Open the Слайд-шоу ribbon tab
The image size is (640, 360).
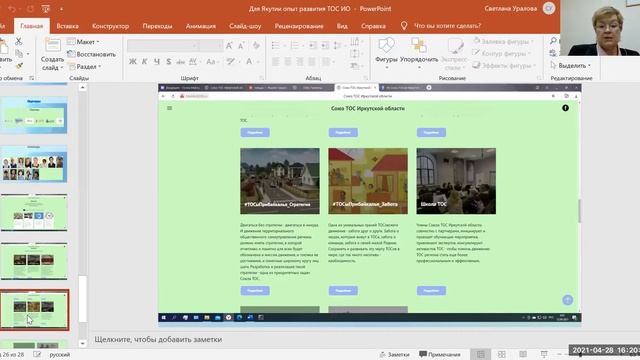(x=245, y=26)
